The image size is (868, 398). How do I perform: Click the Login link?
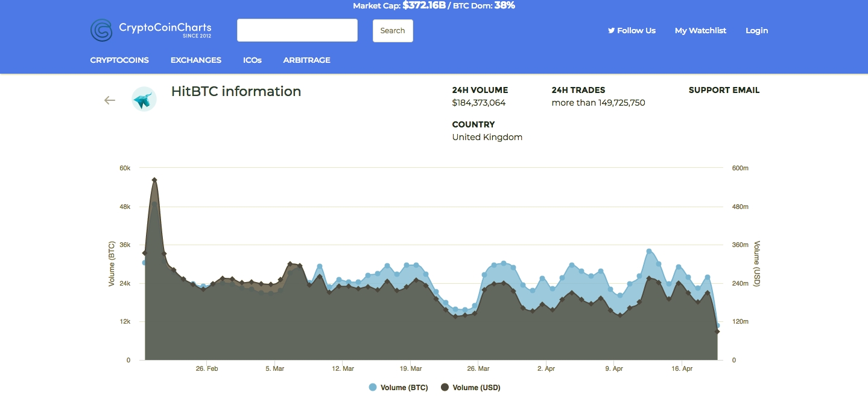pyautogui.click(x=757, y=31)
